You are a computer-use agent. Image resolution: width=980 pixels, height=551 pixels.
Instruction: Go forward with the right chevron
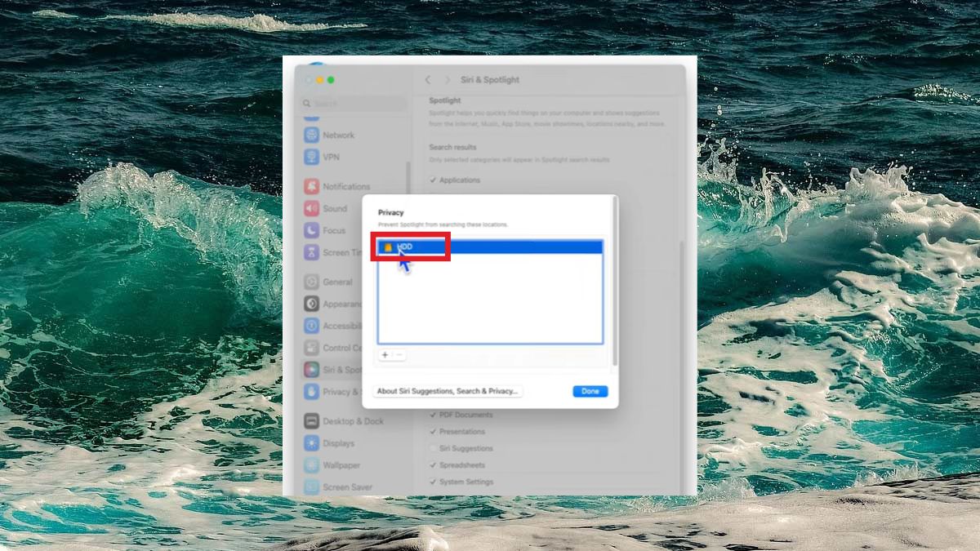click(448, 80)
